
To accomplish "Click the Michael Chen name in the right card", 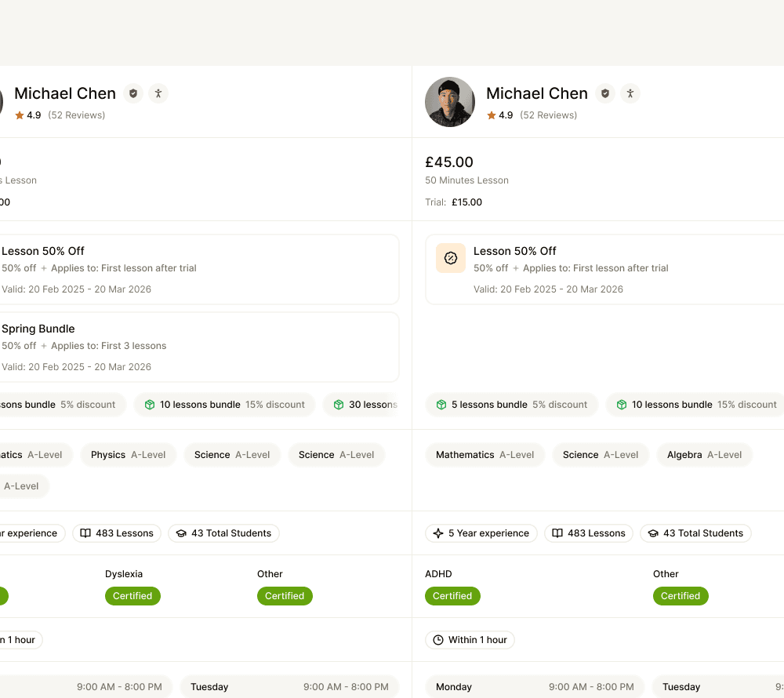I will [x=536, y=93].
